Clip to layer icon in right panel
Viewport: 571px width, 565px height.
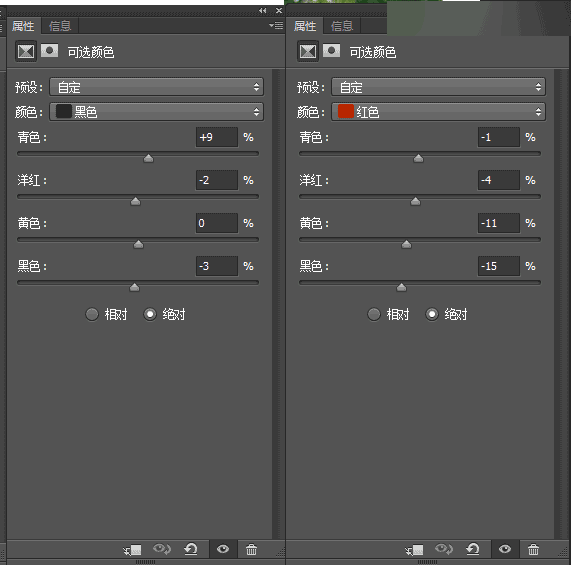(414, 549)
